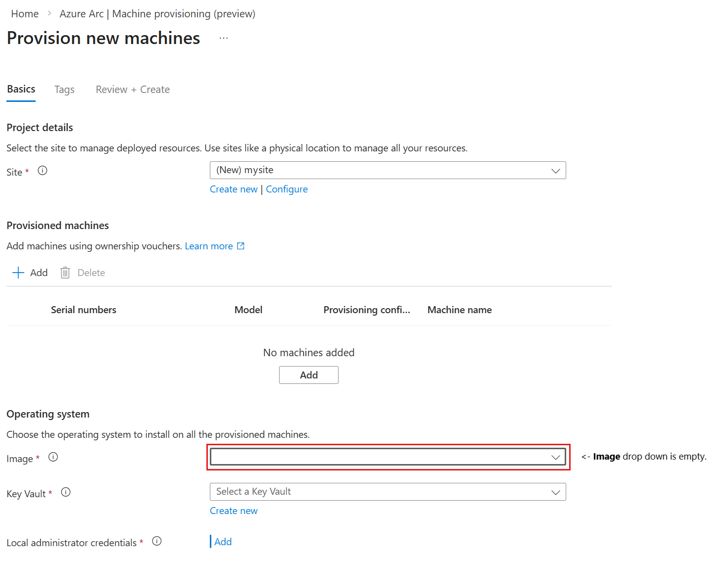Click the trash Delete icon
This screenshot has height=562, width=728.
coord(65,273)
